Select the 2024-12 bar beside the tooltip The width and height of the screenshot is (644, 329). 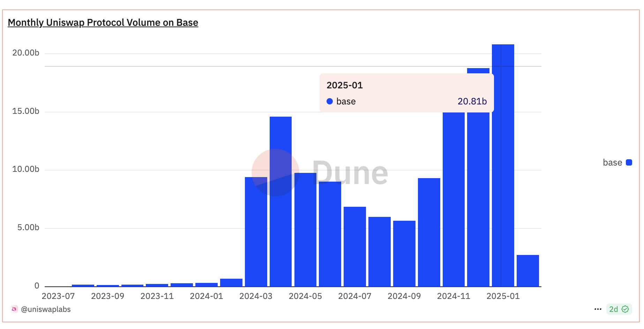478,199
